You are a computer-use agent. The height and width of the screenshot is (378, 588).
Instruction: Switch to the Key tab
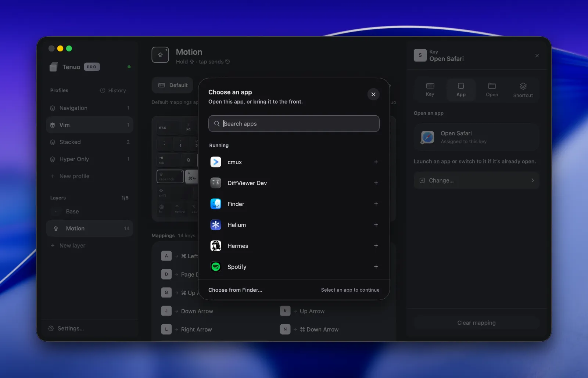click(x=430, y=90)
